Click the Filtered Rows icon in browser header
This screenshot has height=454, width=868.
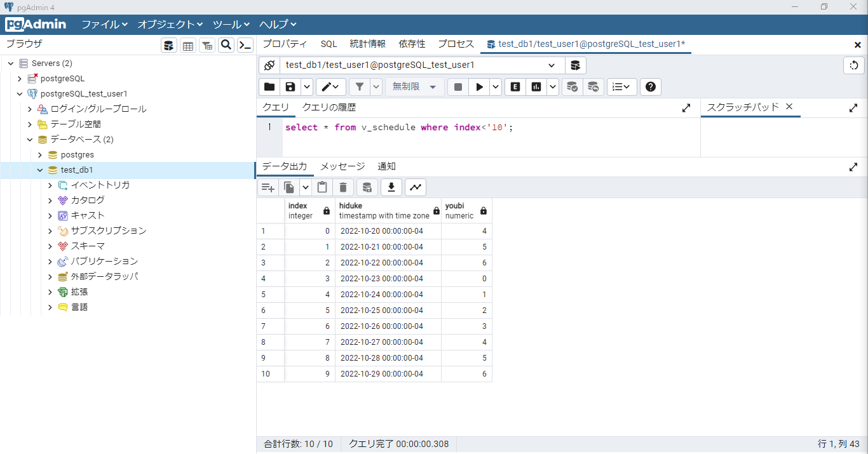click(x=207, y=45)
